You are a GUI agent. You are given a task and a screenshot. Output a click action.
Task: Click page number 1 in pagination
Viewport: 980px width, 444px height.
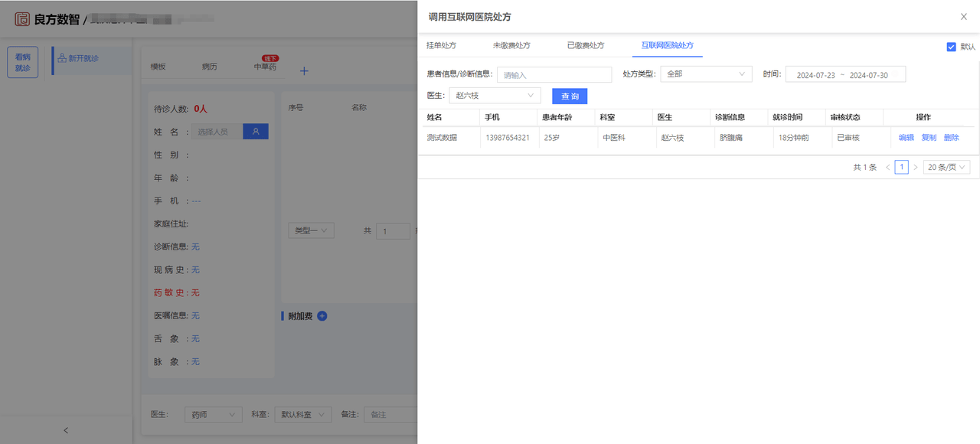[x=902, y=167]
